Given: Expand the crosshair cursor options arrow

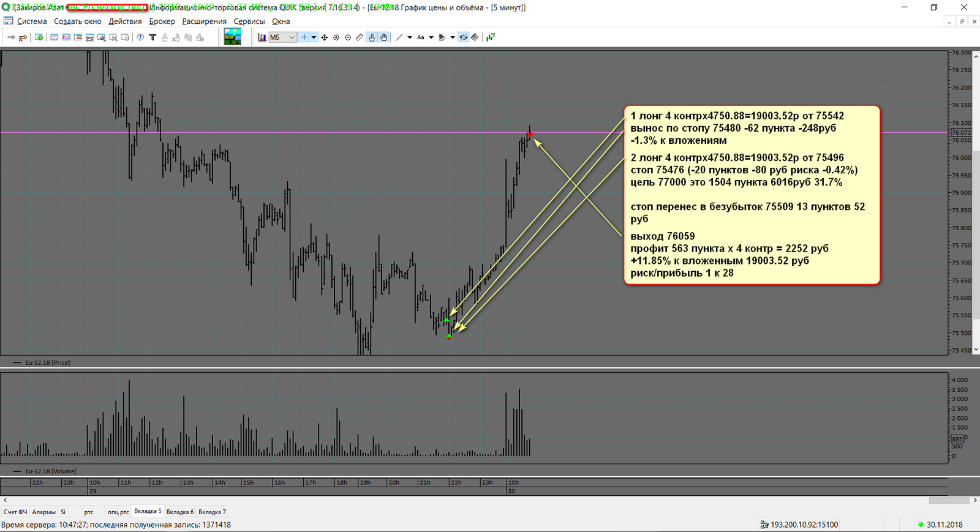Looking at the screenshot, I should pos(314,37).
